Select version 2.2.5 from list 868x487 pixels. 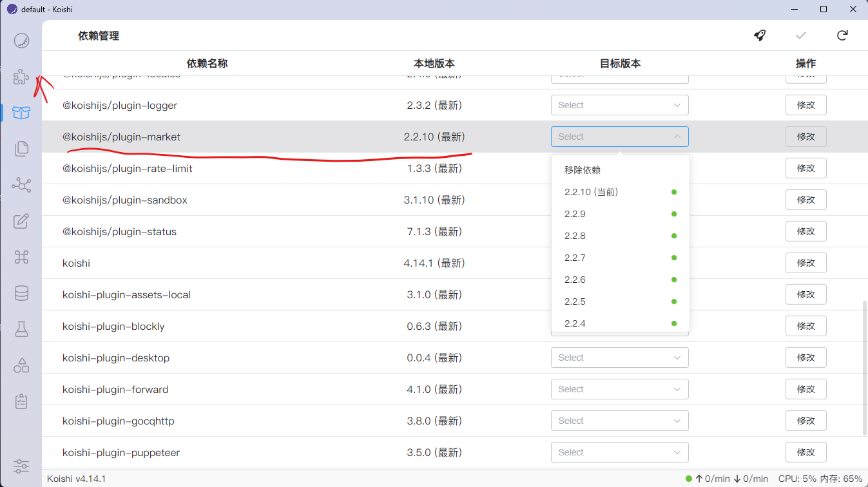621,301
